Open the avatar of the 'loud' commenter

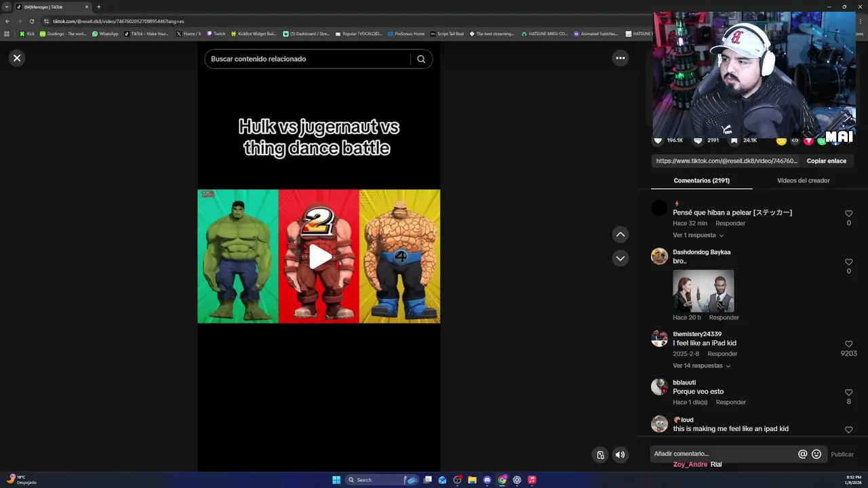pos(659,424)
